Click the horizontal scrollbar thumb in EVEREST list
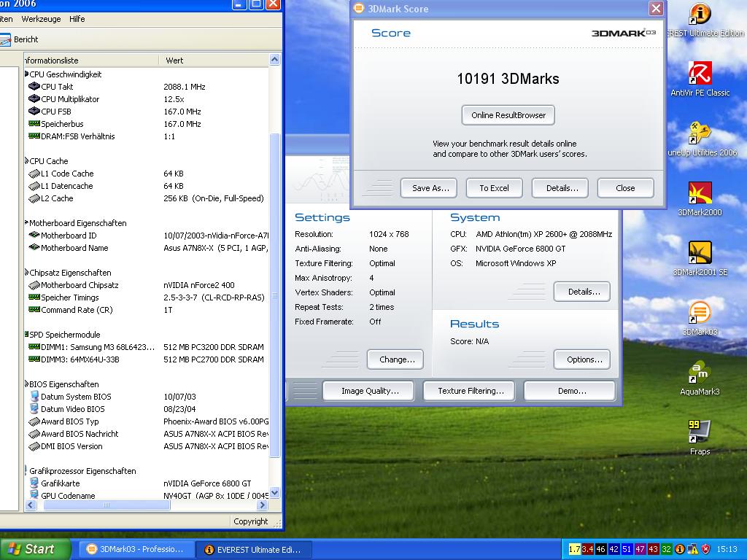Screen dimensions: 747x560 coord(107,505)
